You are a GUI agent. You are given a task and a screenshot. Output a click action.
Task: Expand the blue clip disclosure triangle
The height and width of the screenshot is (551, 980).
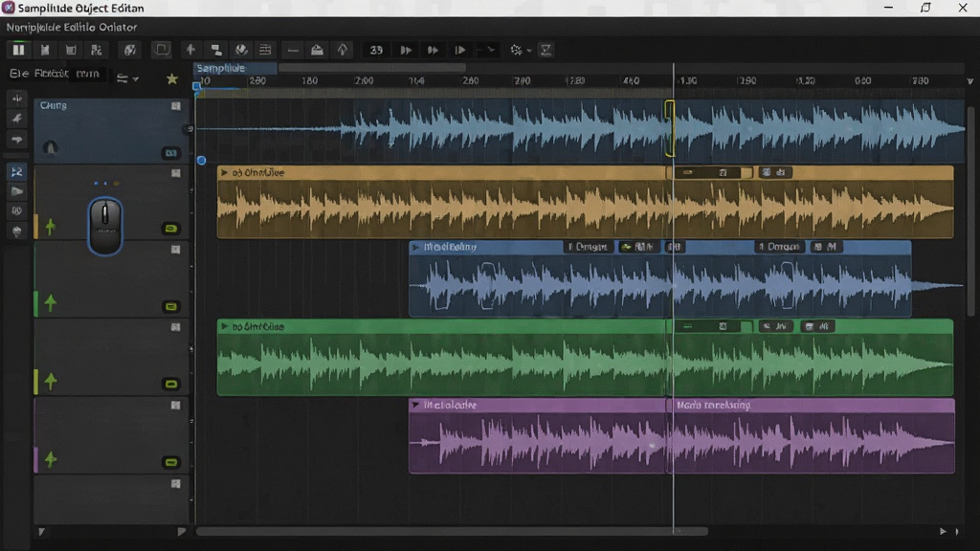coord(415,247)
